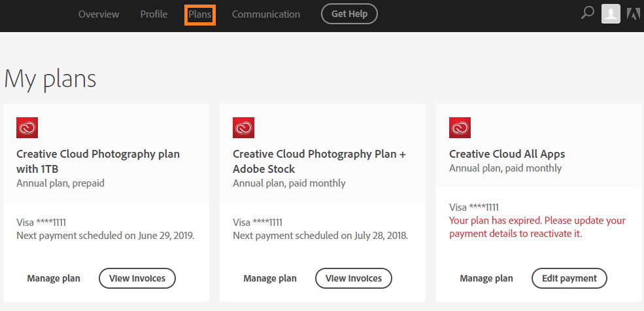Manage plan for Creative Cloud All Apps
Image resolution: width=644 pixels, height=311 pixels.
point(486,278)
